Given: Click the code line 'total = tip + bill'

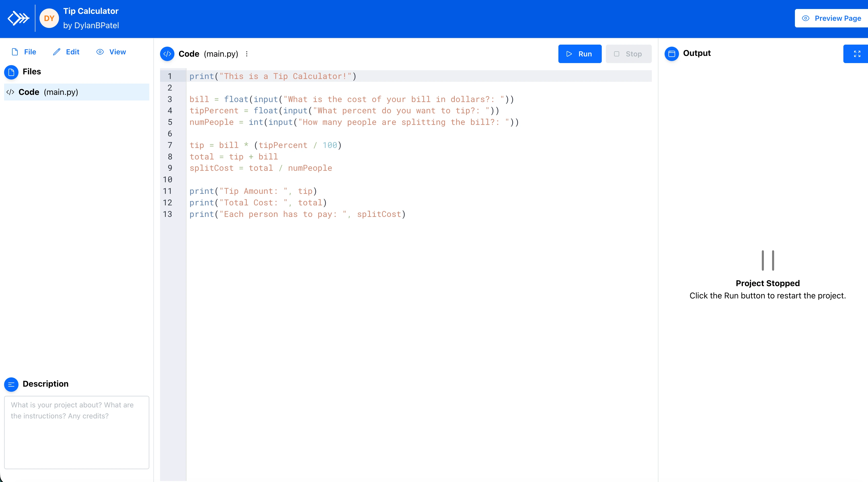Looking at the screenshot, I should pos(233,157).
